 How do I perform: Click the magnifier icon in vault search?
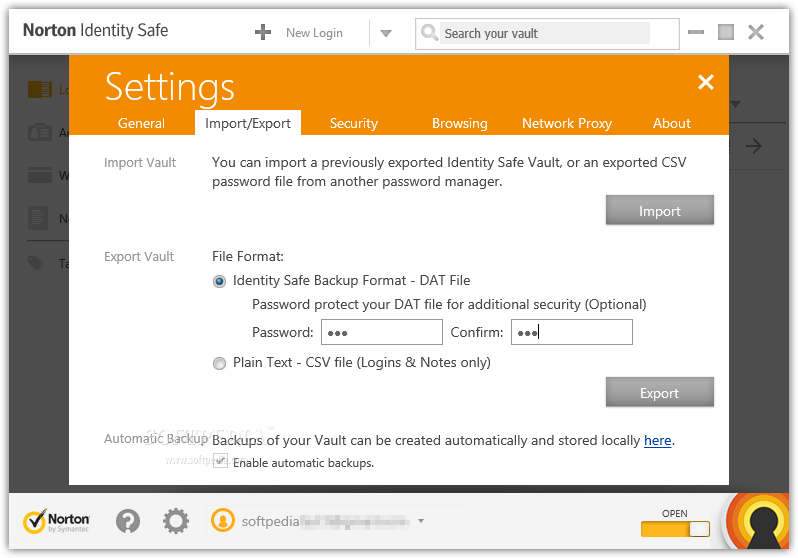429,33
